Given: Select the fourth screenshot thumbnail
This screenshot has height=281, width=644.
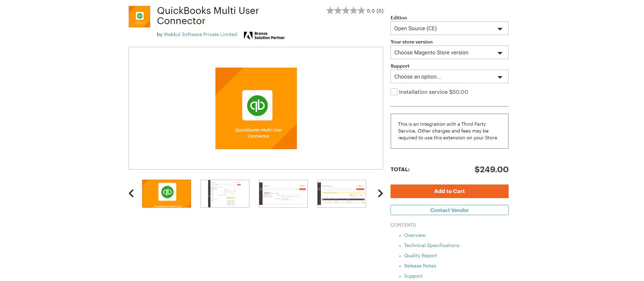Looking at the screenshot, I should coord(342,194).
